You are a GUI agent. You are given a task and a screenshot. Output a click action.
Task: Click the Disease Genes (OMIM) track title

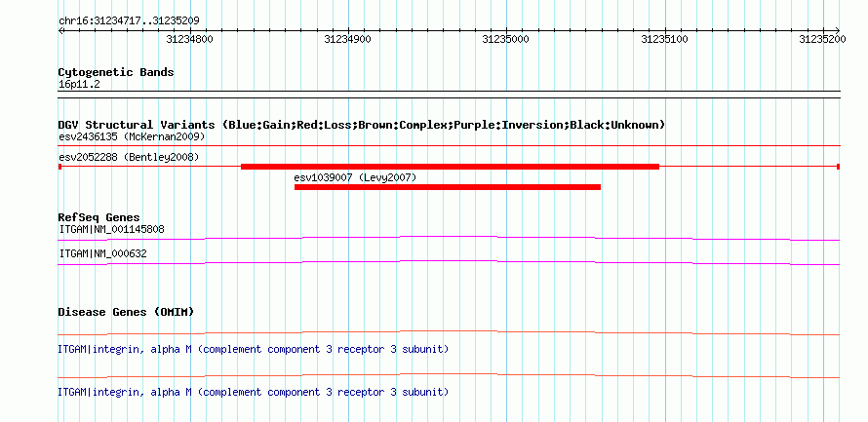point(126,312)
